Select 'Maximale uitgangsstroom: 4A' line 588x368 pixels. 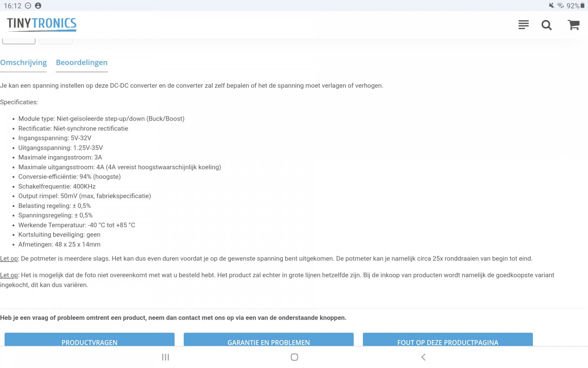tap(120, 167)
